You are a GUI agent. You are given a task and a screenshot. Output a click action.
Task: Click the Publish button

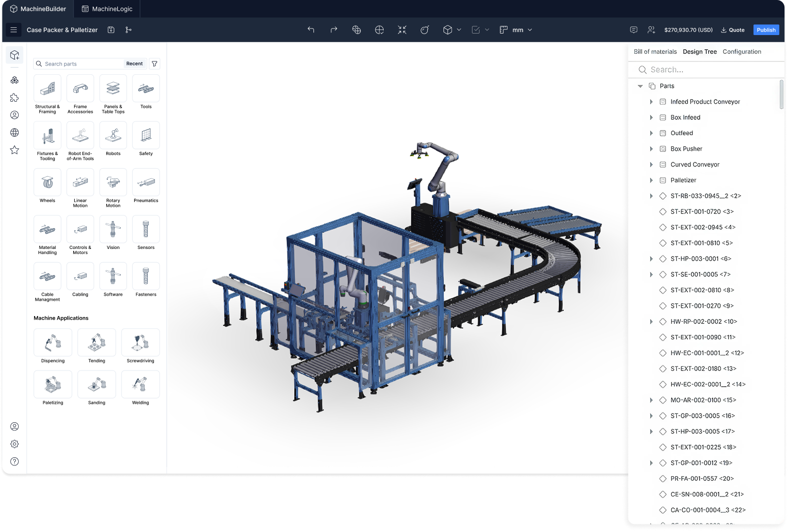[x=766, y=30]
